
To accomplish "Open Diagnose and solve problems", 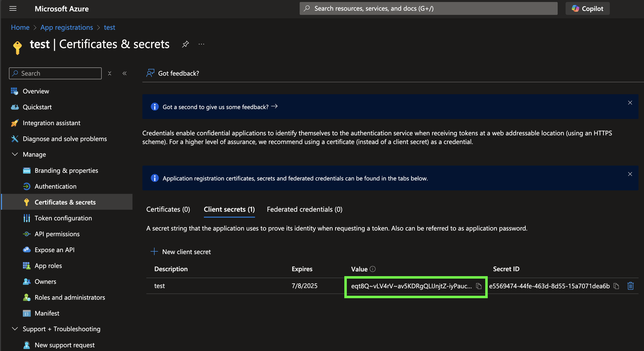I will pyautogui.click(x=64, y=139).
